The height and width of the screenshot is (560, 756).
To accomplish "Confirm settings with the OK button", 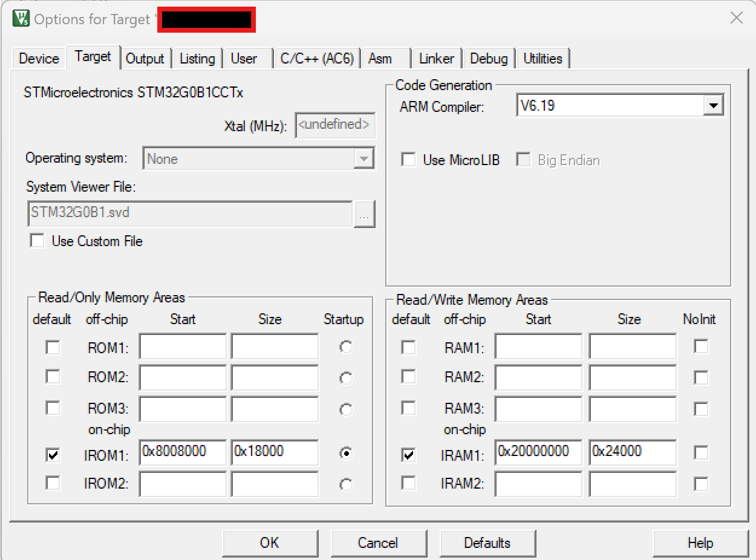I will click(270, 542).
